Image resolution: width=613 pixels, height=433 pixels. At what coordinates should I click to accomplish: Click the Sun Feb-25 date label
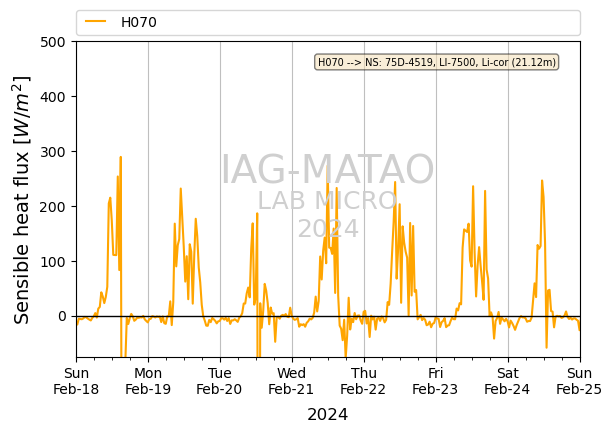coord(579,381)
